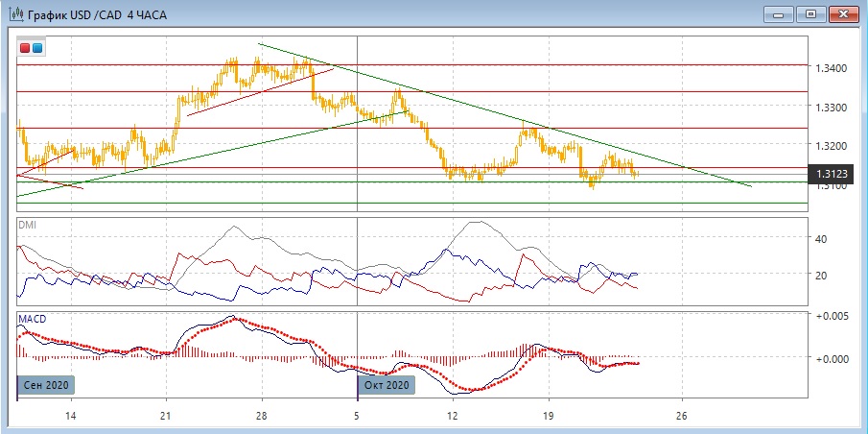
Task: Click the red square icon on chart
Action: (x=25, y=47)
